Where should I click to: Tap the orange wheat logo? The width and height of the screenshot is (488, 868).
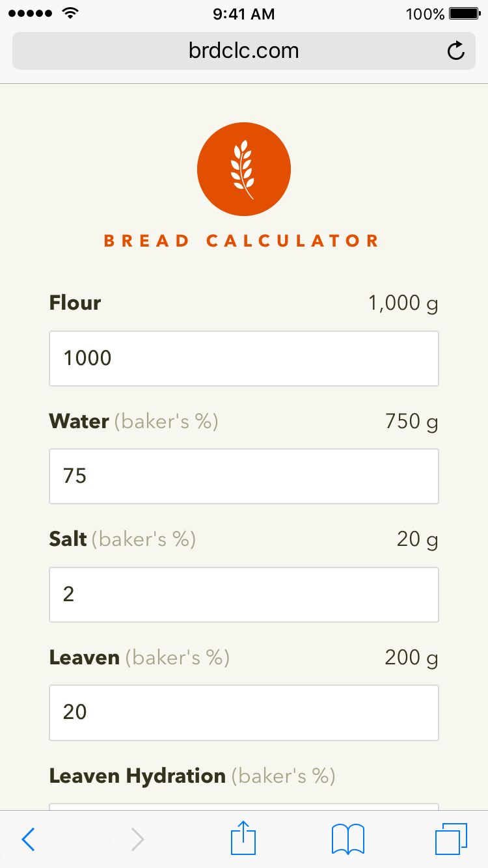244,169
